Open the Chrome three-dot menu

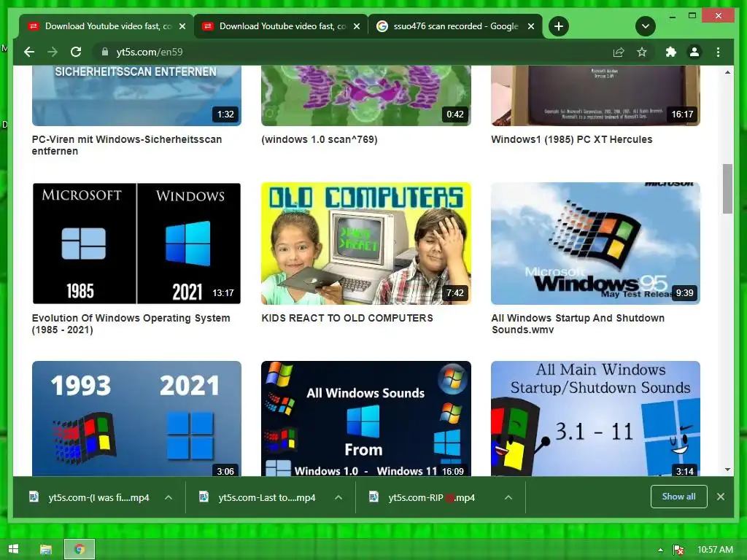coord(718,52)
